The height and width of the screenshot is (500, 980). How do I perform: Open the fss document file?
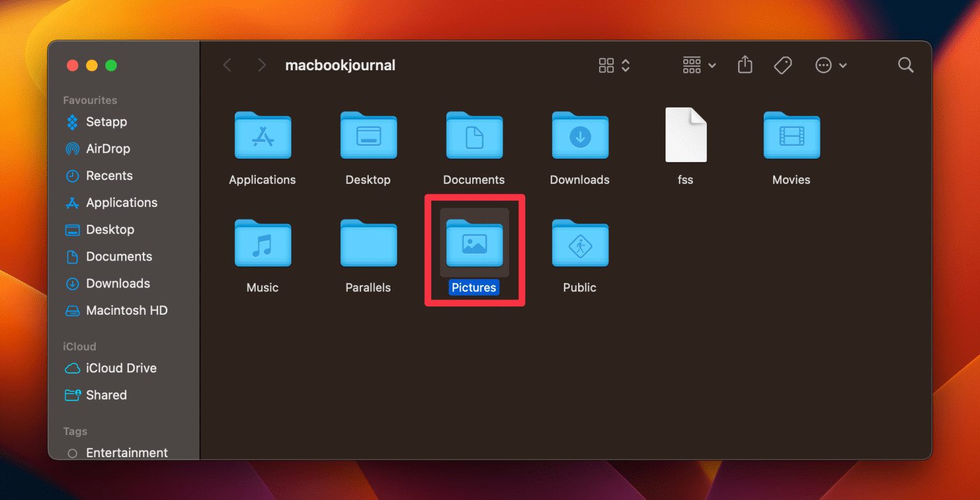(x=685, y=135)
